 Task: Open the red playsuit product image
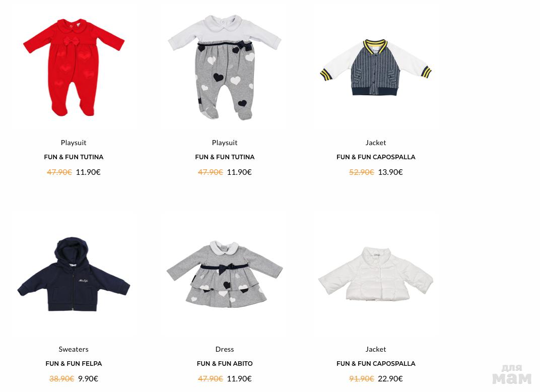(74, 67)
